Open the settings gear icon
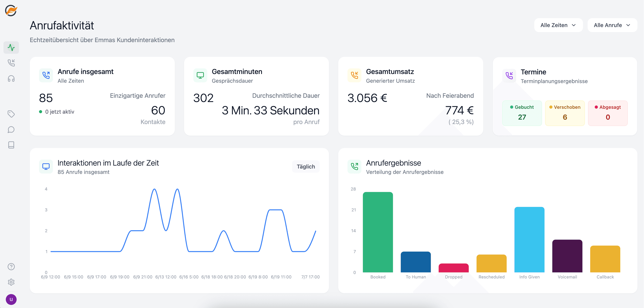 11,282
